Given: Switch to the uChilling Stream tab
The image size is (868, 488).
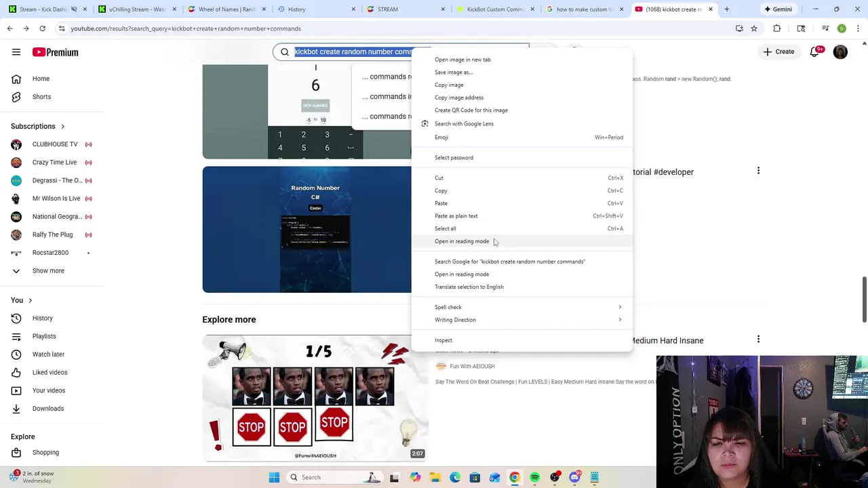Looking at the screenshot, I should (137, 9).
